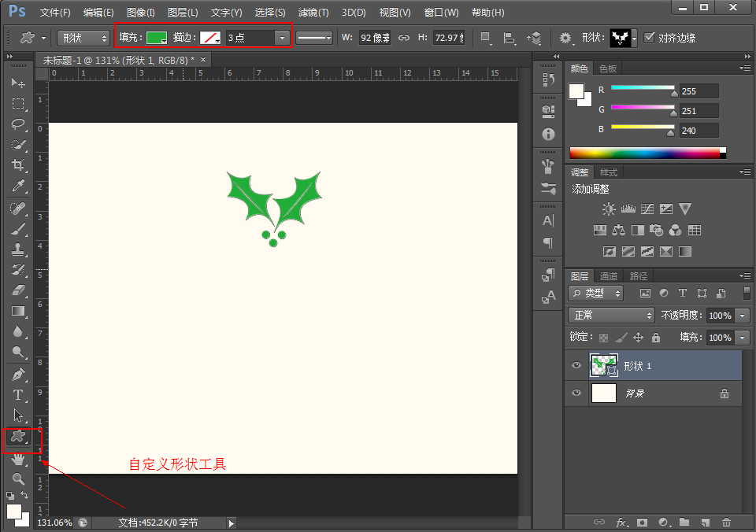Select the Custom Shape tool
The height and width of the screenshot is (532, 756).
18,436
